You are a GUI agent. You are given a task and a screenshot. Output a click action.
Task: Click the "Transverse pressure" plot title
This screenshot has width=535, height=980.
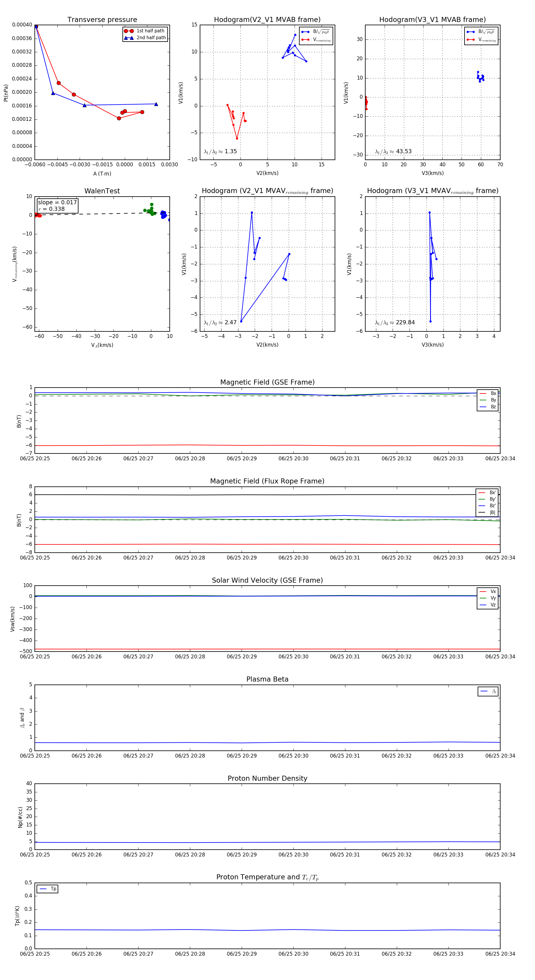[x=102, y=19]
